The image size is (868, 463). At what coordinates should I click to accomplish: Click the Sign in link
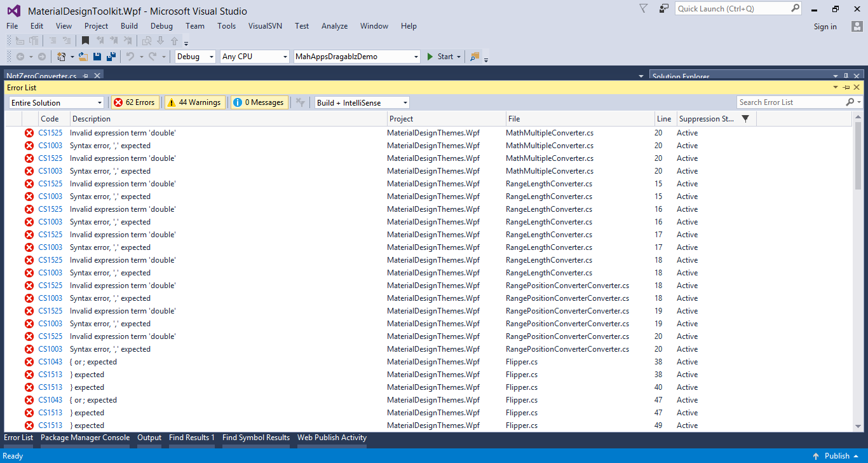point(825,27)
